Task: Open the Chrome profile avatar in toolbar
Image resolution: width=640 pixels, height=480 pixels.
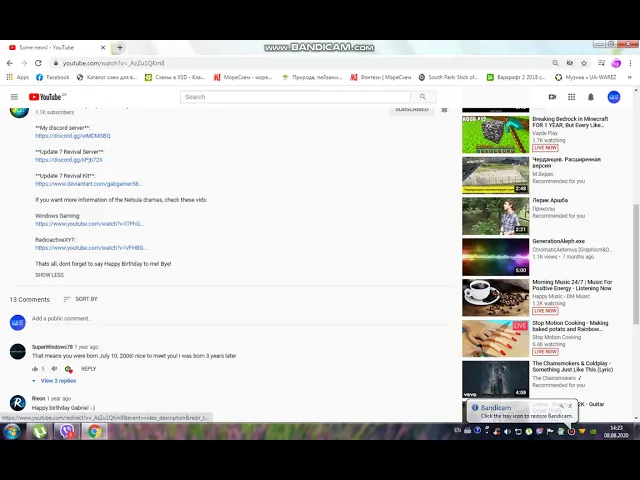Action: 616,63
